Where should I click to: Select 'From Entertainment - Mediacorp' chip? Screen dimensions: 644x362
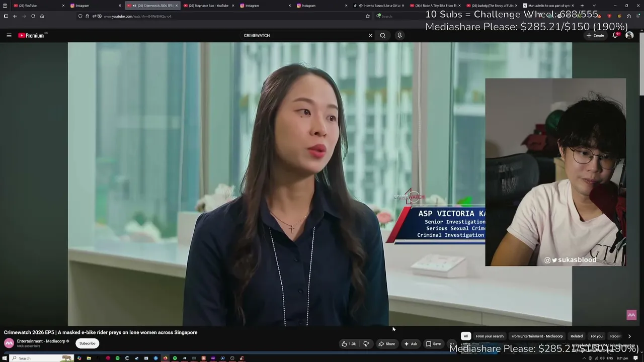pos(537,336)
